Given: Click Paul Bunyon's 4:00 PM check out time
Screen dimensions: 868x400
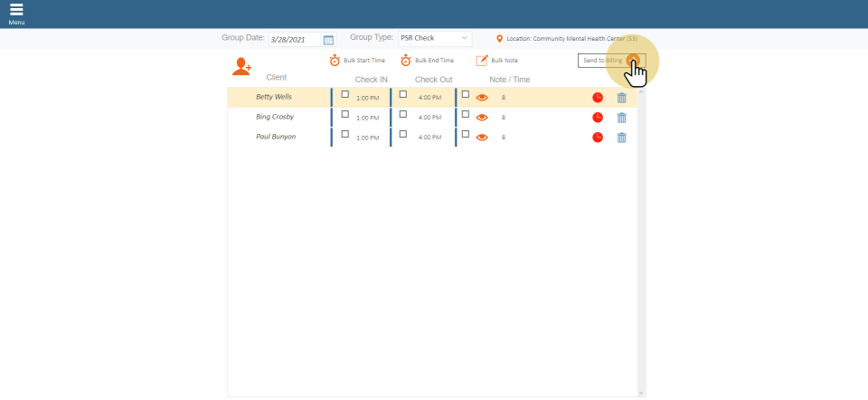Looking at the screenshot, I should (429, 138).
